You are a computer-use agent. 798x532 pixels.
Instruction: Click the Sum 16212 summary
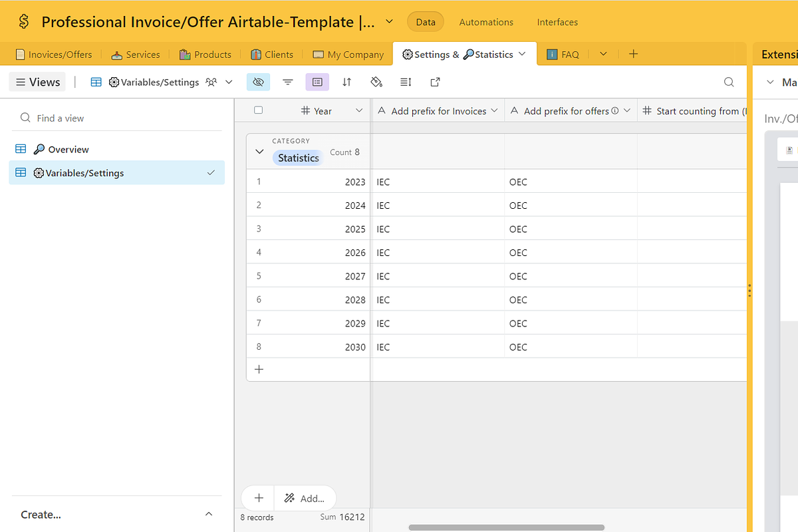coord(342,517)
